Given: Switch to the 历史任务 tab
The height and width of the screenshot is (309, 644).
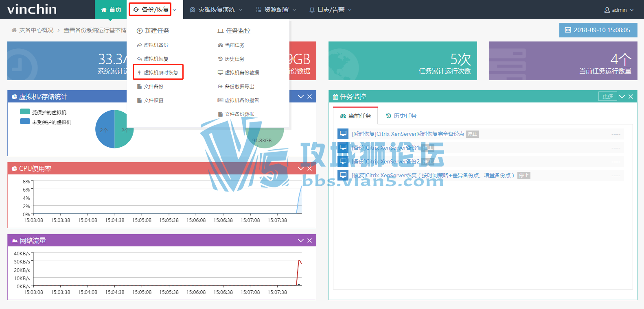Looking at the screenshot, I should (401, 116).
